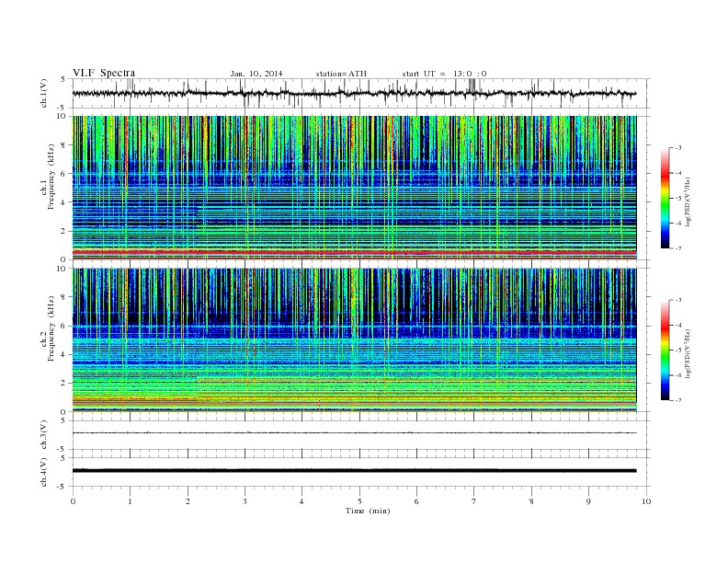Click the "station=ATH" header text
The image size is (728, 563).
point(341,74)
